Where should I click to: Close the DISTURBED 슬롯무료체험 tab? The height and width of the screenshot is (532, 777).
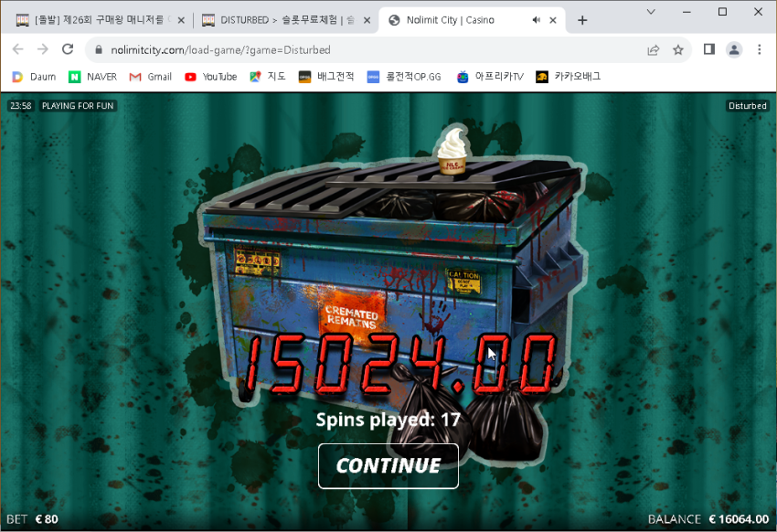[367, 20]
